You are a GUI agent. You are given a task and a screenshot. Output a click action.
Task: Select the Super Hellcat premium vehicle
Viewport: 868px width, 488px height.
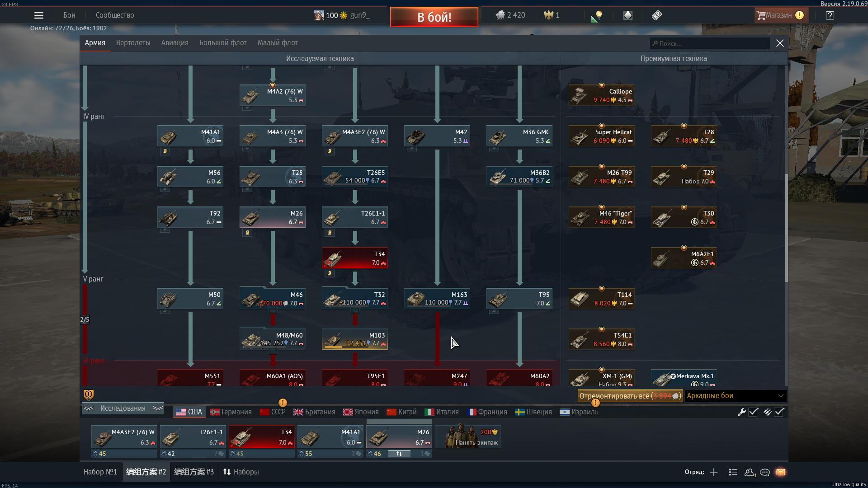[x=602, y=136]
